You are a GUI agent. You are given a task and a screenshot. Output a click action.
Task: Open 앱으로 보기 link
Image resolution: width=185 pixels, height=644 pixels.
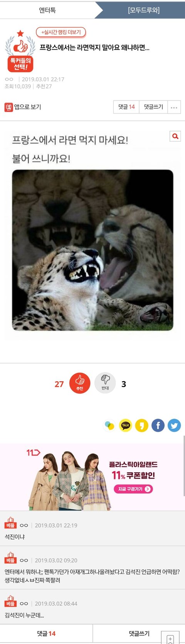(23, 107)
